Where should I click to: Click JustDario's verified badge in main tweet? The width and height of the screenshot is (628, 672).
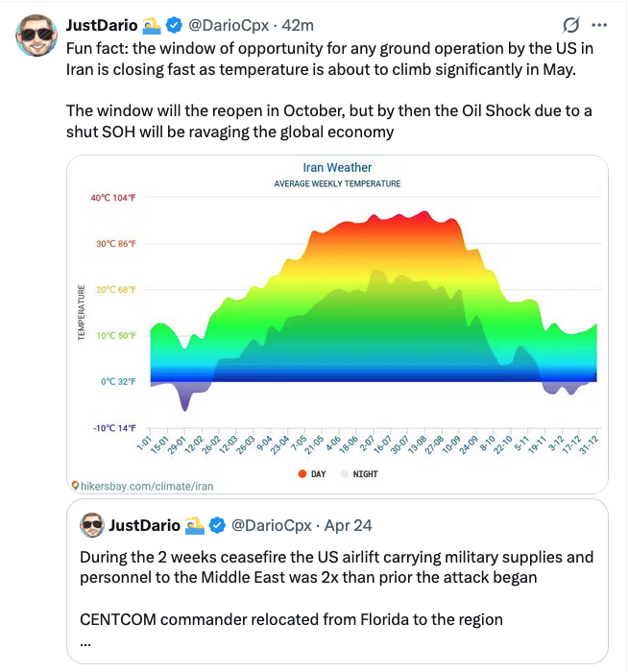tap(174, 25)
